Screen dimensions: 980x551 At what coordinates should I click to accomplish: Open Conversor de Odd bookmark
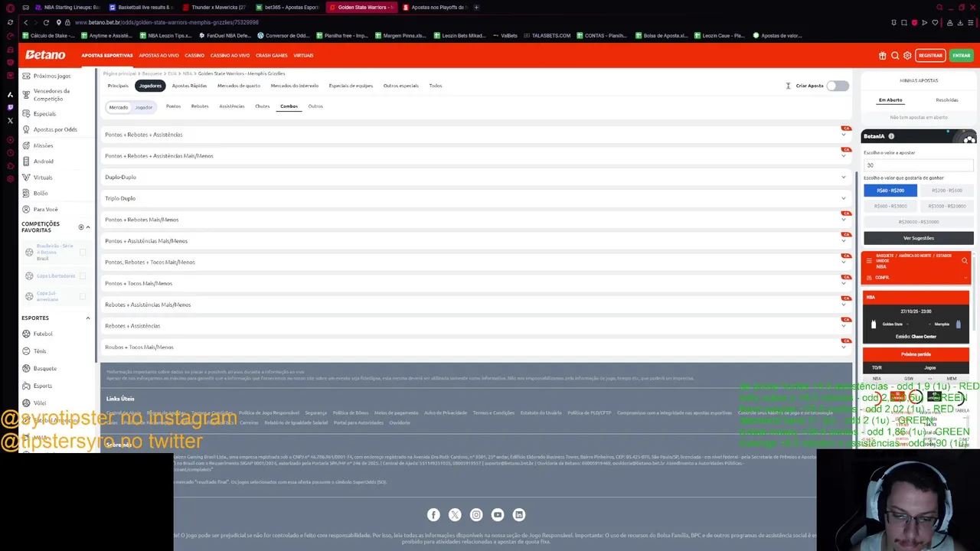click(x=283, y=35)
